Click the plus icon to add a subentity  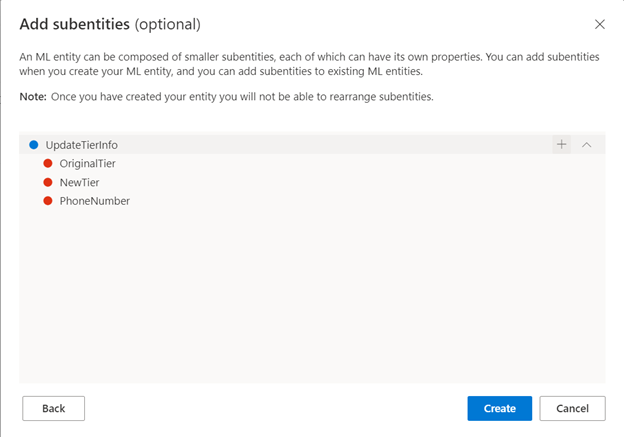[x=562, y=145]
